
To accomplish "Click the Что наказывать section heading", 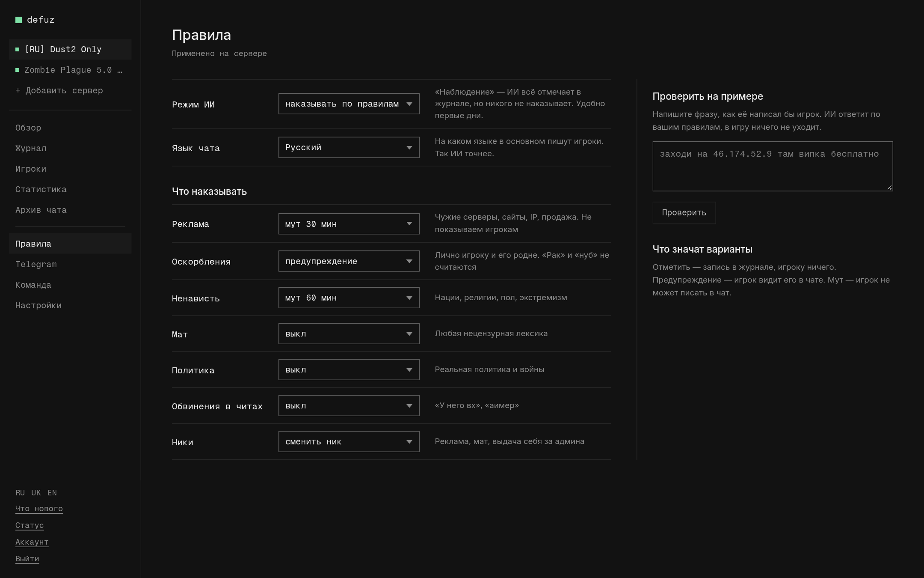I will tap(209, 191).
